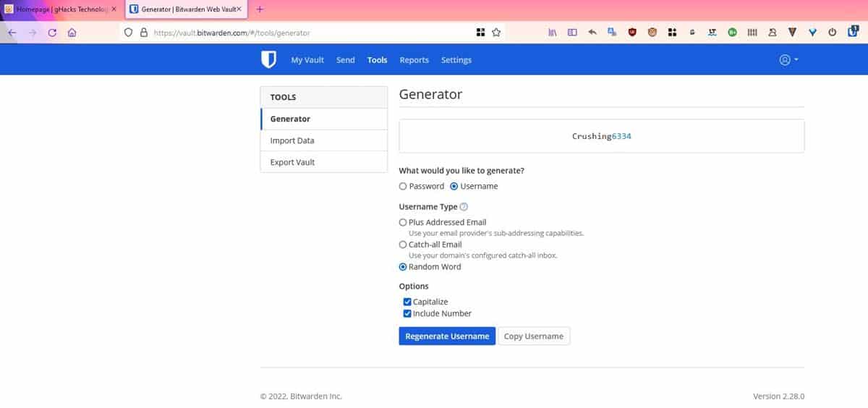Open Send in the top navigation

coord(346,60)
